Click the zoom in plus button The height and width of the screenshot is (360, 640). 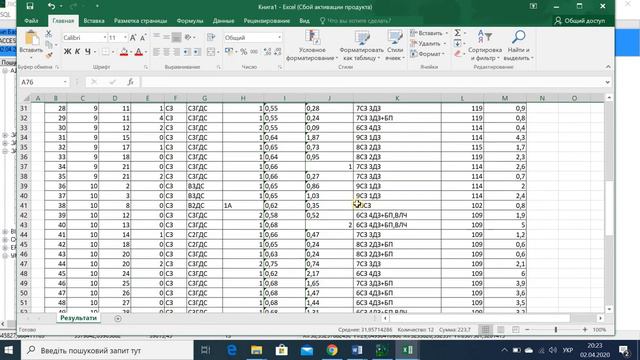[584, 329]
